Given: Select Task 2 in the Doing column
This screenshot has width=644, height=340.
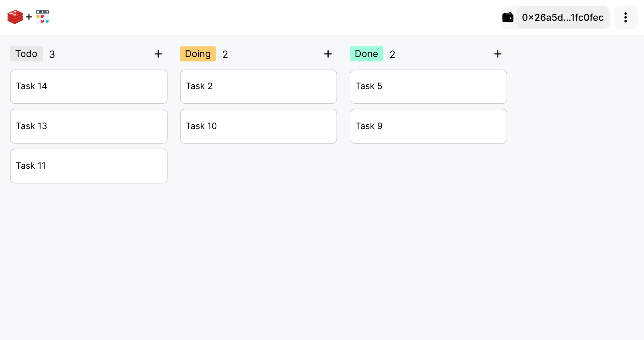Looking at the screenshot, I should click(258, 86).
